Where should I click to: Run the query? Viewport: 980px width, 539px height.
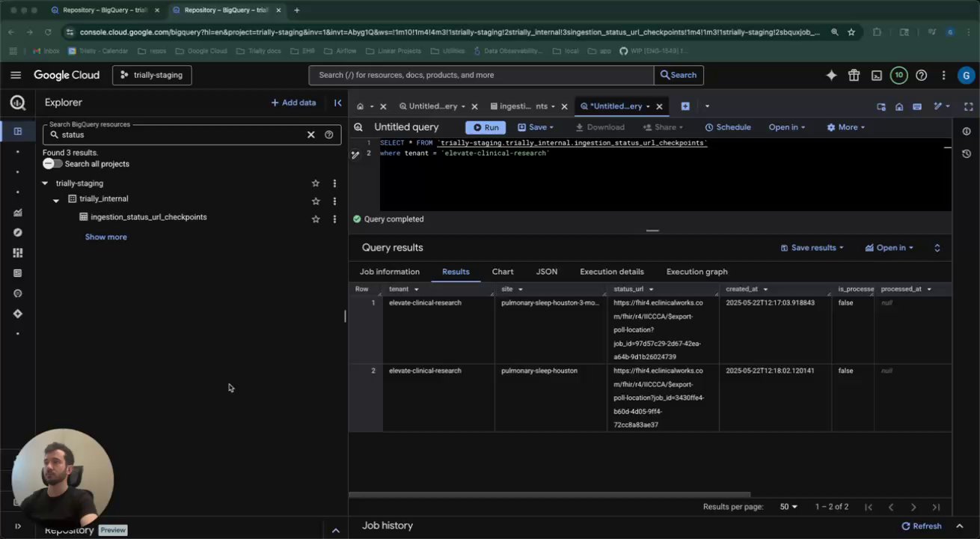click(486, 127)
